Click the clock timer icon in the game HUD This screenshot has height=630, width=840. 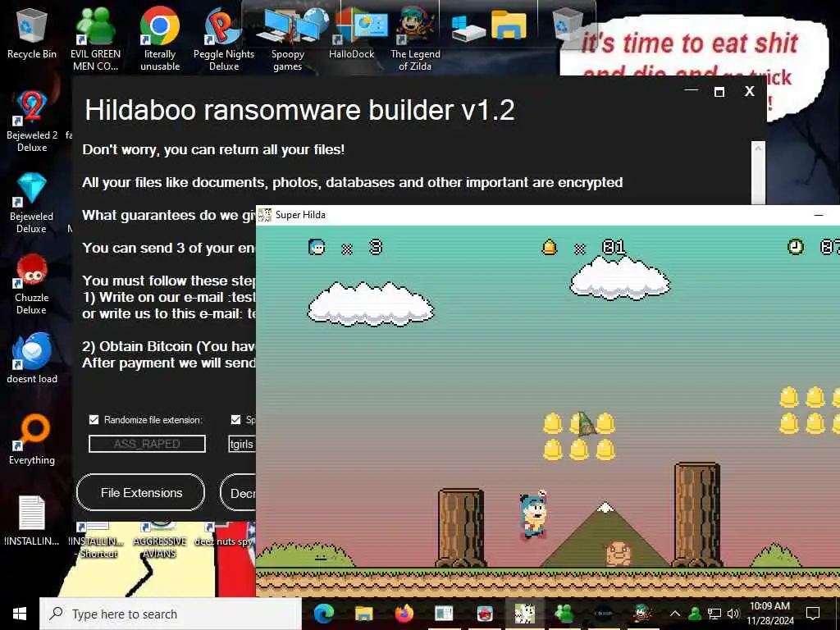[x=796, y=246]
